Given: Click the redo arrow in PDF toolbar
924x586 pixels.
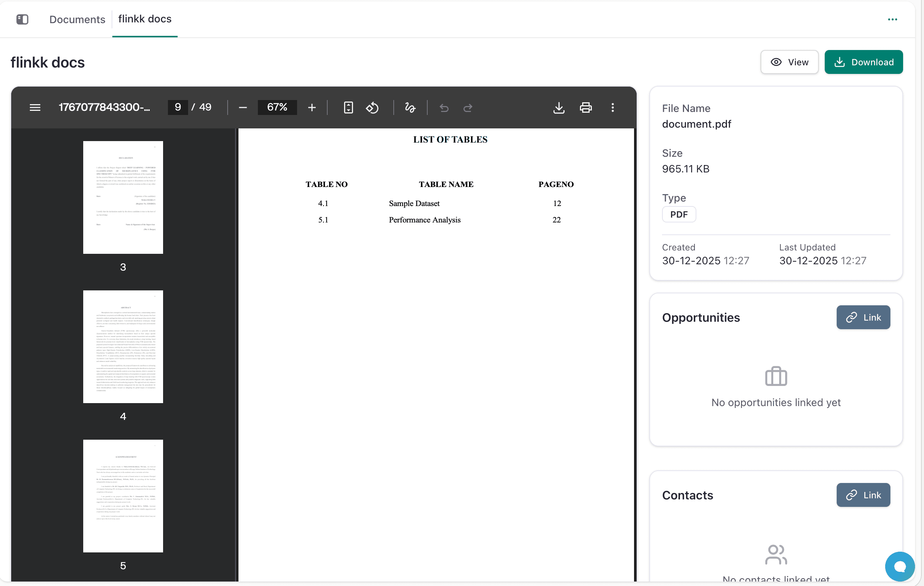Looking at the screenshot, I should [468, 108].
